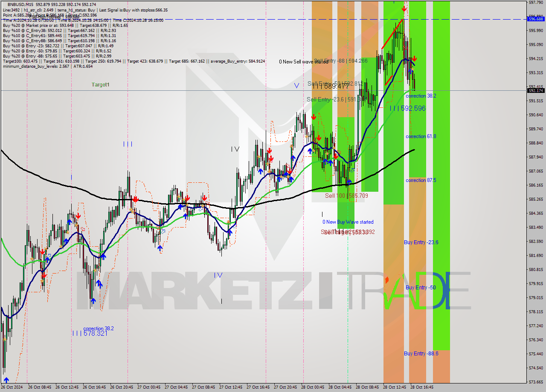
Task: Click the '28 Oct 16:45' time label
Action: click(422, 387)
